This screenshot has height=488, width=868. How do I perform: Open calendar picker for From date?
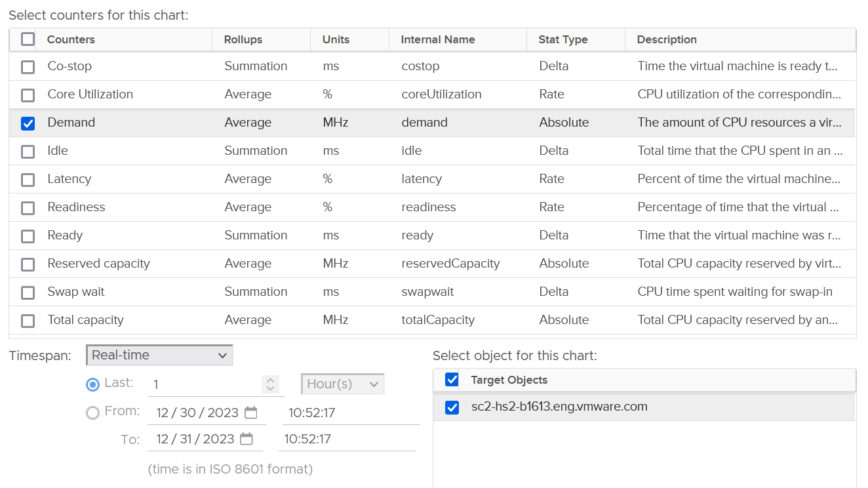[x=250, y=413]
